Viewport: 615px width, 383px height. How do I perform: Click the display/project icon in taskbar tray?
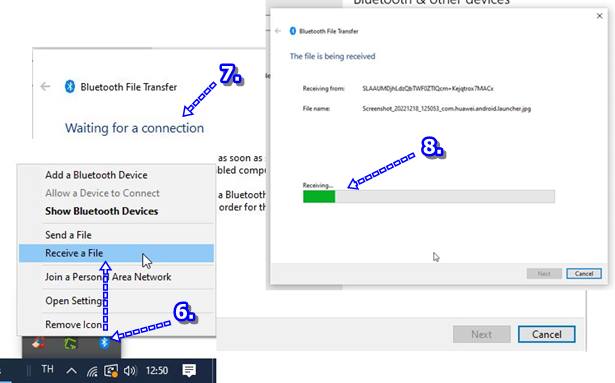click(x=111, y=370)
